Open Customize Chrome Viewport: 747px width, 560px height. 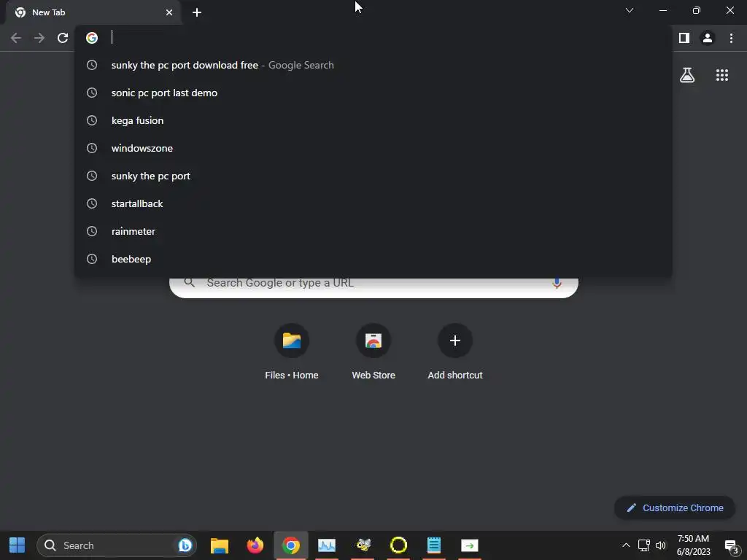[675, 507]
